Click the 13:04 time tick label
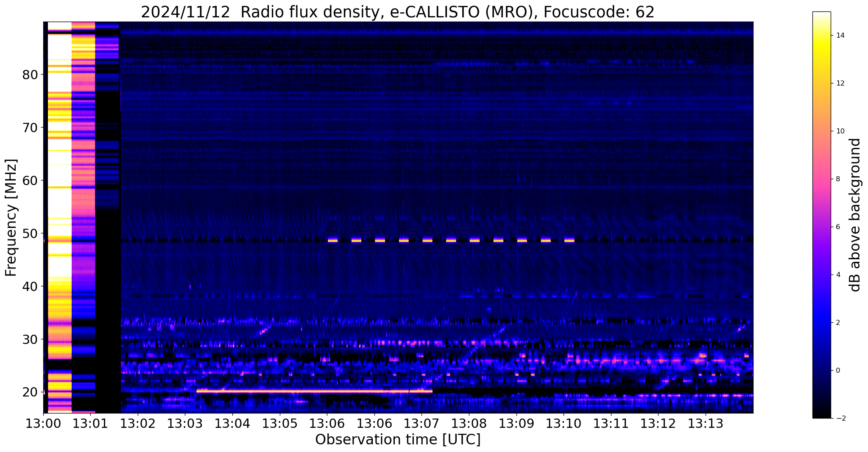 coord(232,423)
